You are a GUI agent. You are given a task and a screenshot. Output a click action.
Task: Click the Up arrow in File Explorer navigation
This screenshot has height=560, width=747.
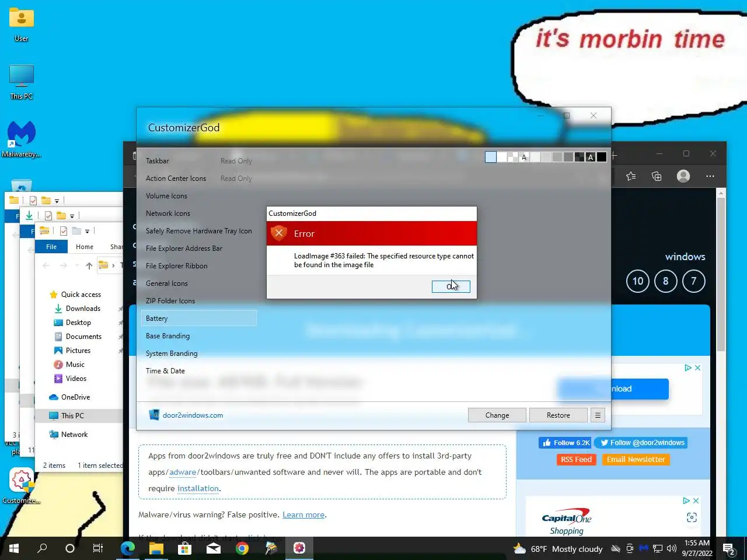[x=89, y=265]
